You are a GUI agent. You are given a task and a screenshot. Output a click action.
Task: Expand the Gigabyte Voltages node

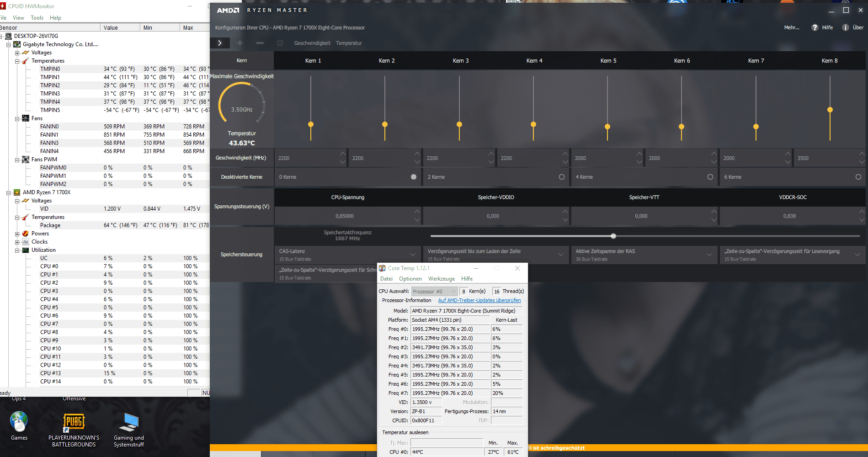pyautogui.click(x=17, y=53)
